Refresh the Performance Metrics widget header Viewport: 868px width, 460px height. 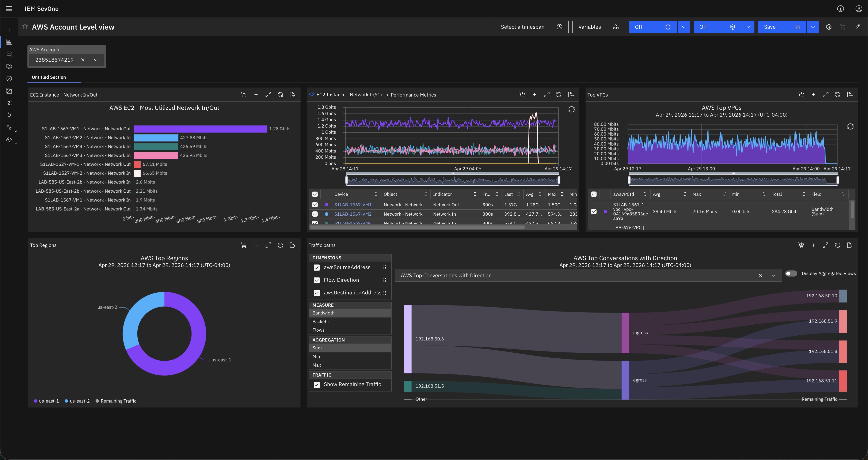pyautogui.click(x=559, y=95)
